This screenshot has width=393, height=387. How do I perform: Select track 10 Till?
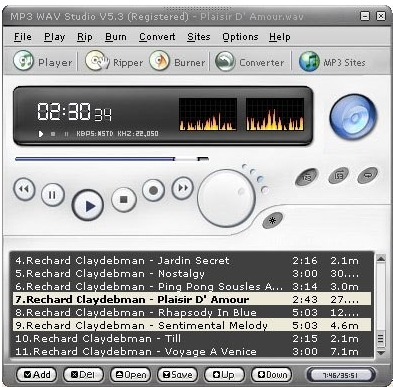tap(192, 338)
